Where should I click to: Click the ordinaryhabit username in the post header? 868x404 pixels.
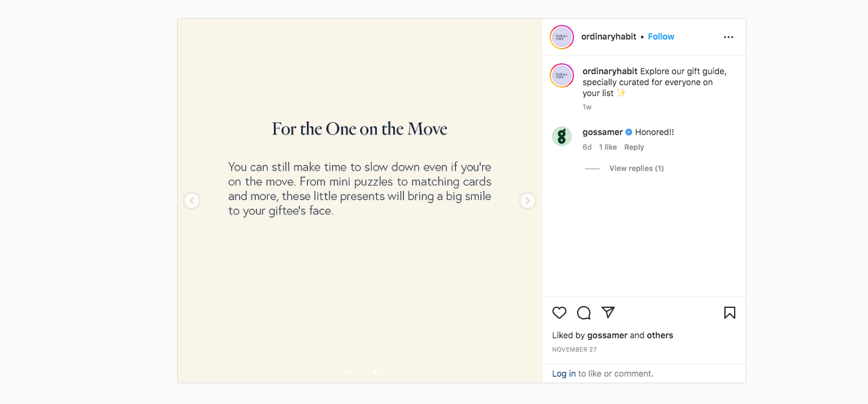click(609, 37)
